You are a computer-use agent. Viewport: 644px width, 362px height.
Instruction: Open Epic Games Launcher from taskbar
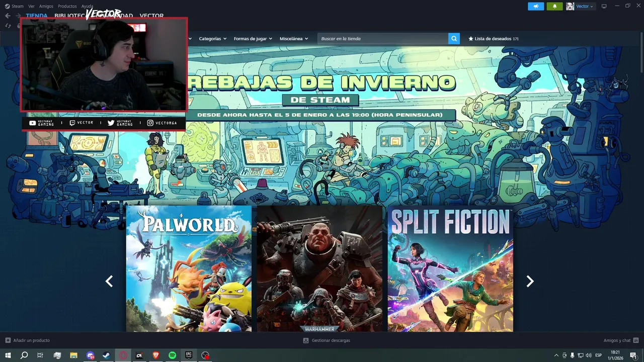[189, 355]
